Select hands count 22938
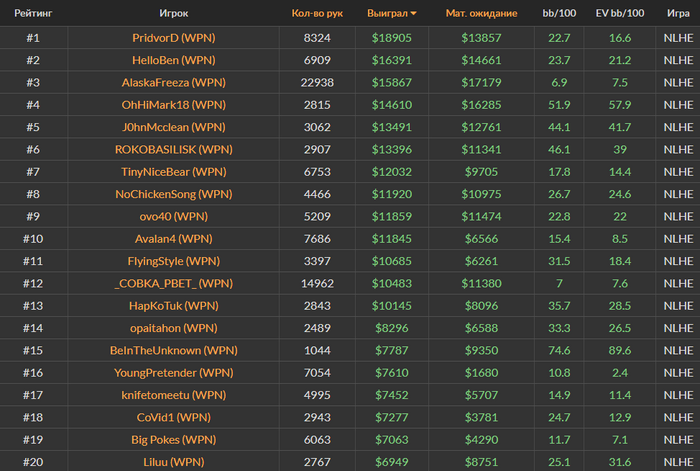The width and height of the screenshot is (700, 471). (317, 83)
